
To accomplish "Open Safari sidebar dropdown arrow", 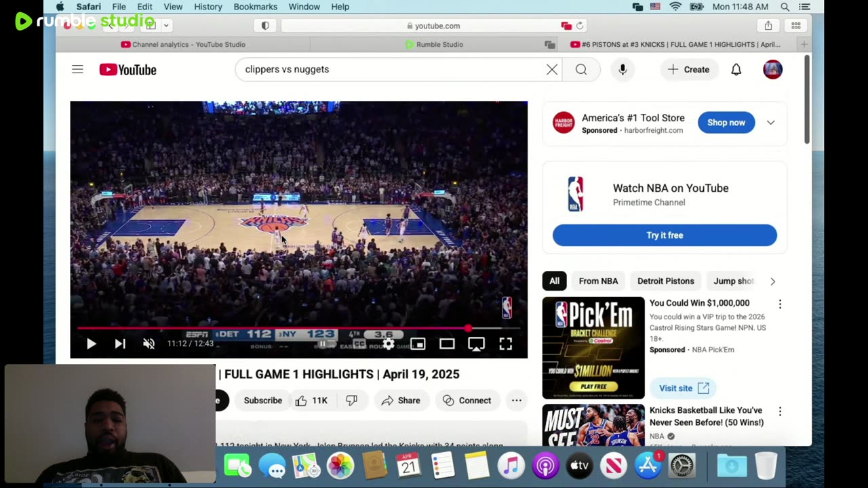I will click(165, 26).
